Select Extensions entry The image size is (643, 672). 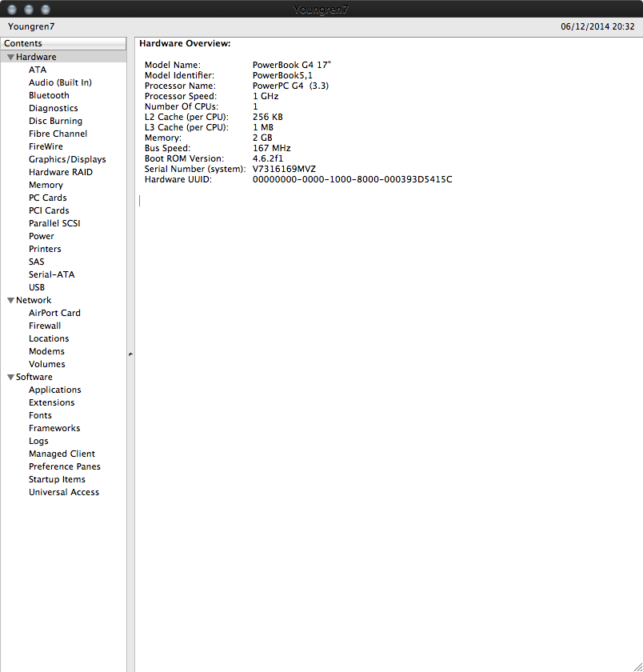pos(51,403)
